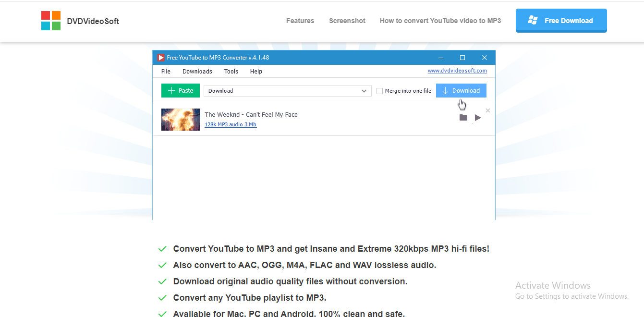This screenshot has width=644, height=317.
Task: Minimize the Free YouTube to MP3 Converter window
Action: pyautogui.click(x=441, y=58)
